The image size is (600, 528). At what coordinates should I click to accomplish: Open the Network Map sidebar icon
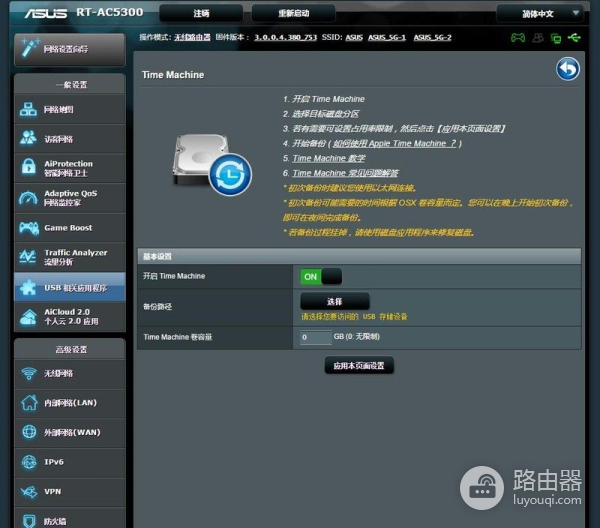[28, 109]
